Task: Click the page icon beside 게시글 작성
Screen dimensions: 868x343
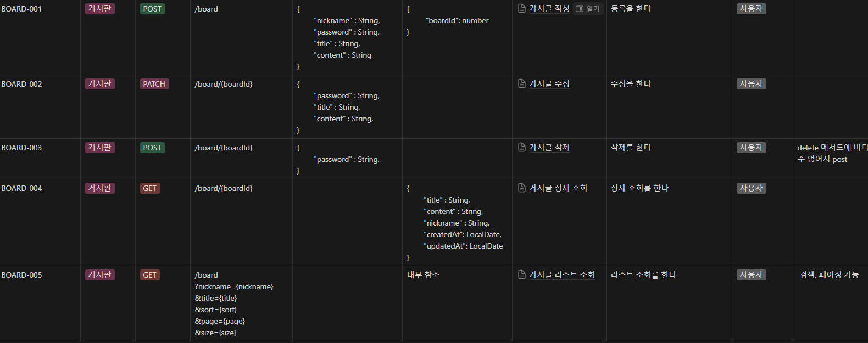Action: point(522,9)
